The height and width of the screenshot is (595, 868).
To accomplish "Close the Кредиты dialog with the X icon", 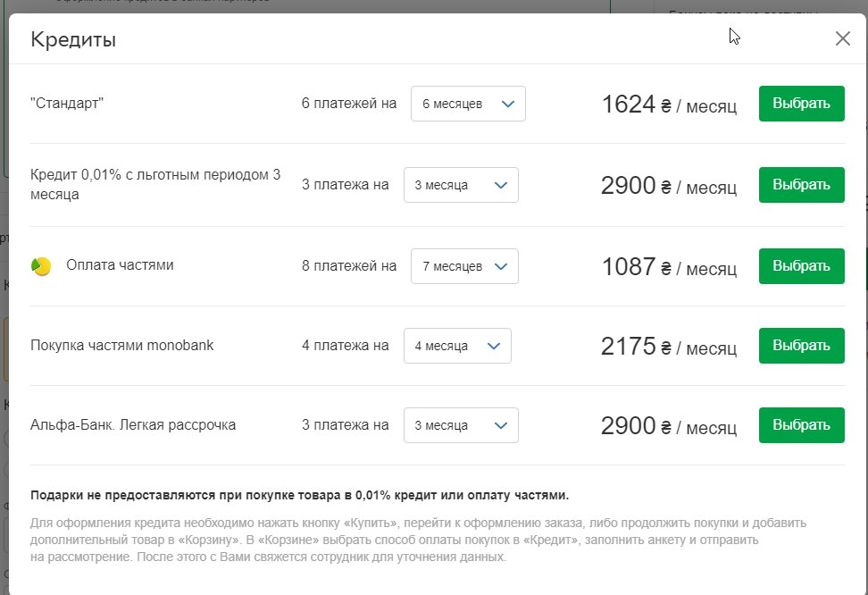I will click(x=842, y=38).
